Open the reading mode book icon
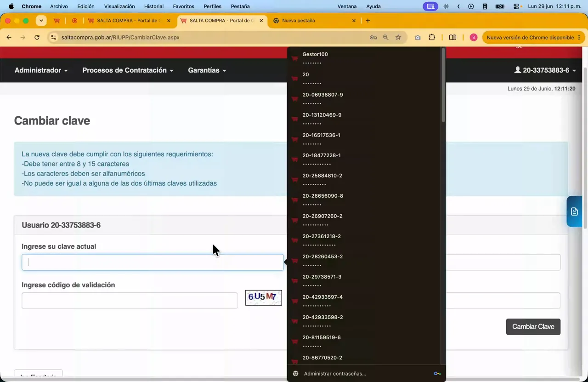This screenshot has height=382, width=588. point(452,37)
